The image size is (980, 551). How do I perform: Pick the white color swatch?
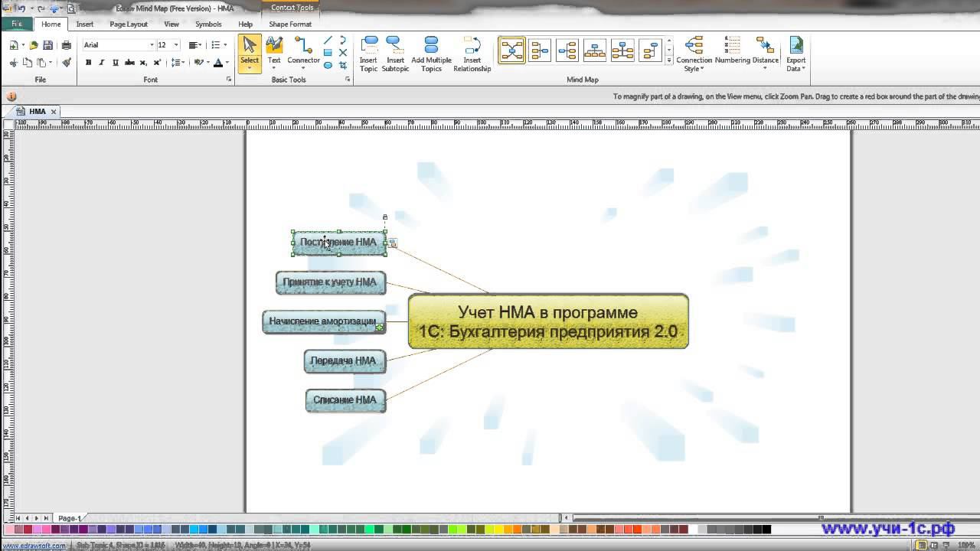pos(693,529)
